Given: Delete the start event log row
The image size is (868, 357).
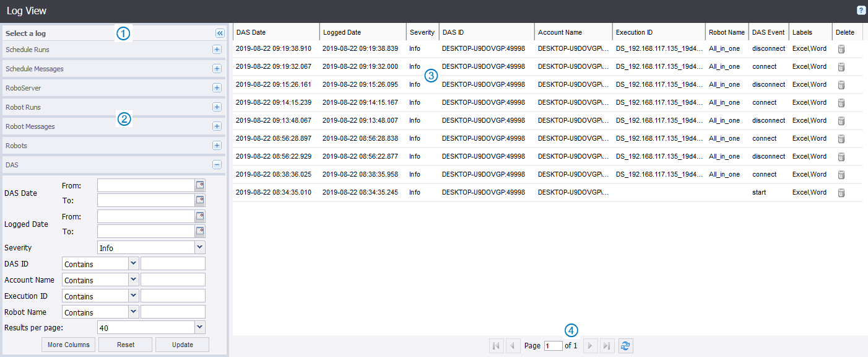Looking at the screenshot, I should click(x=841, y=193).
